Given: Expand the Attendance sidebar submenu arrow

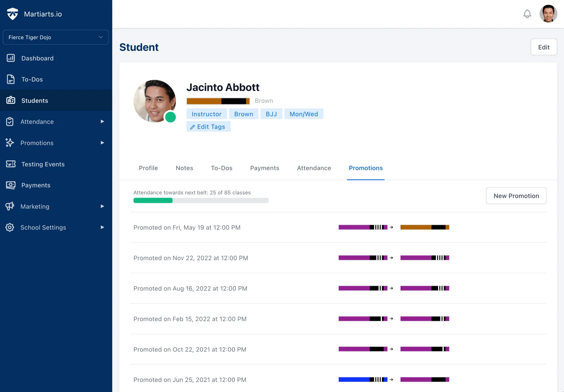Looking at the screenshot, I should point(102,122).
